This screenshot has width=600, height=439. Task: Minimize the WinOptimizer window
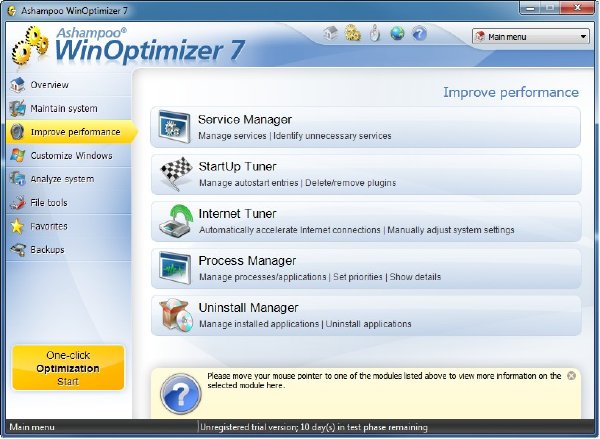coord(530,8)
